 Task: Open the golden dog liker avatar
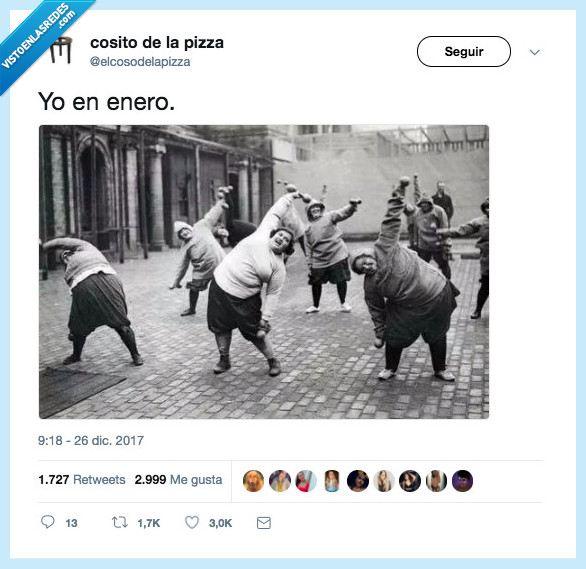253,480
